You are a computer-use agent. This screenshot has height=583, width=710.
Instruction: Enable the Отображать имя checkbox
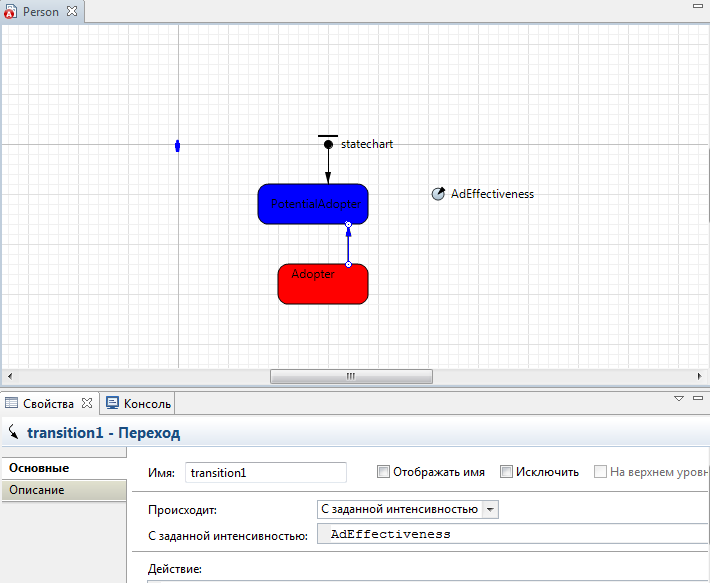point(383,472)
